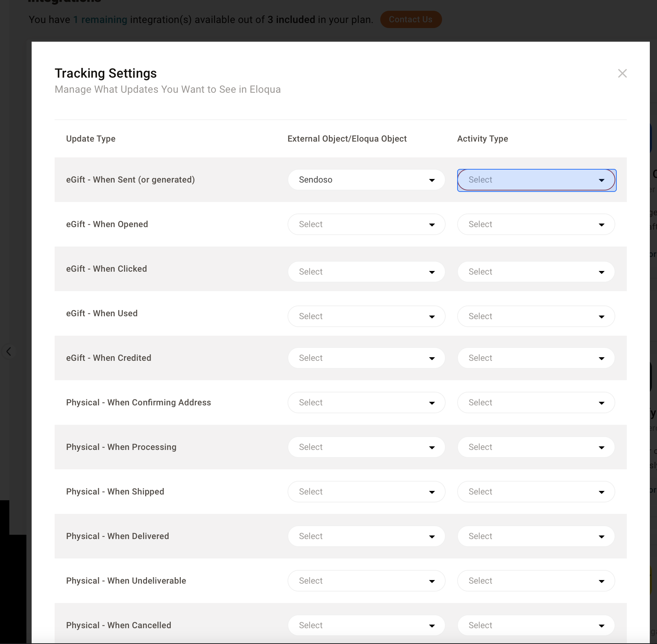Select External Object for eGift When Clicked

pos(366,272)
